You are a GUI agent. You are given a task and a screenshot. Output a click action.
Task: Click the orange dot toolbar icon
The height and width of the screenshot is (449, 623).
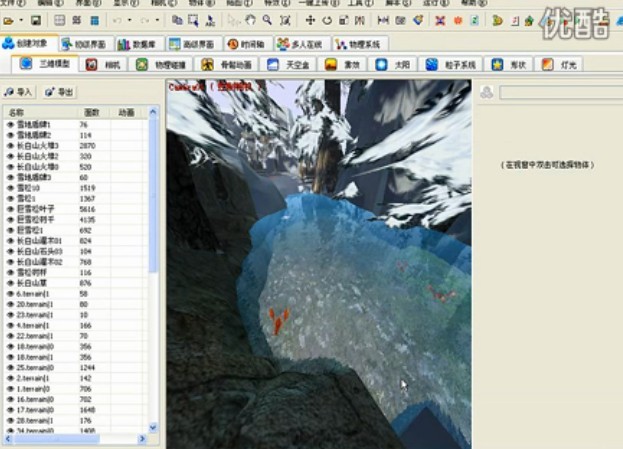point(458,20)
